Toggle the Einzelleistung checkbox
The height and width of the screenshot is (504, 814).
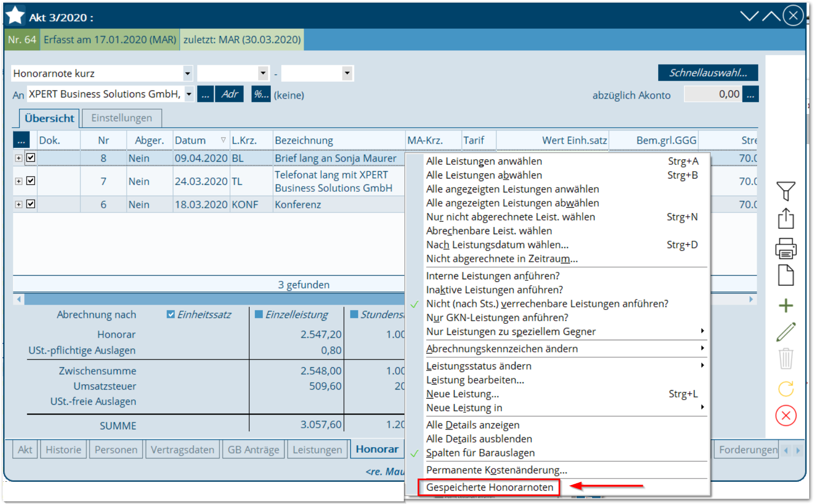[x=259, y=314]
